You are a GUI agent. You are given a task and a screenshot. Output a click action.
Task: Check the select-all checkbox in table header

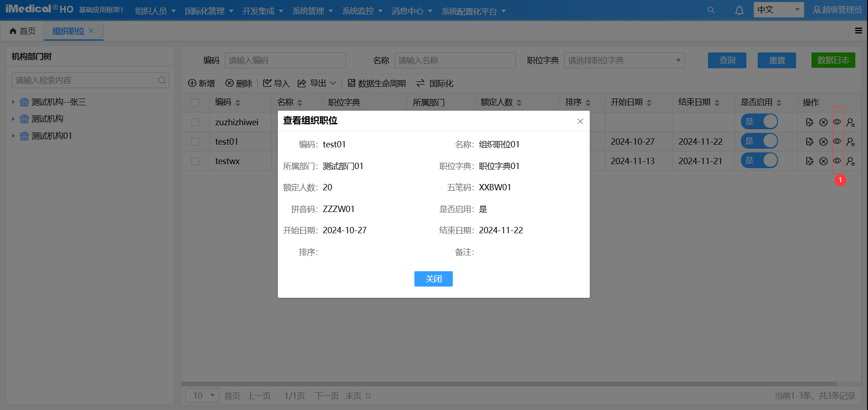(195, 103)
